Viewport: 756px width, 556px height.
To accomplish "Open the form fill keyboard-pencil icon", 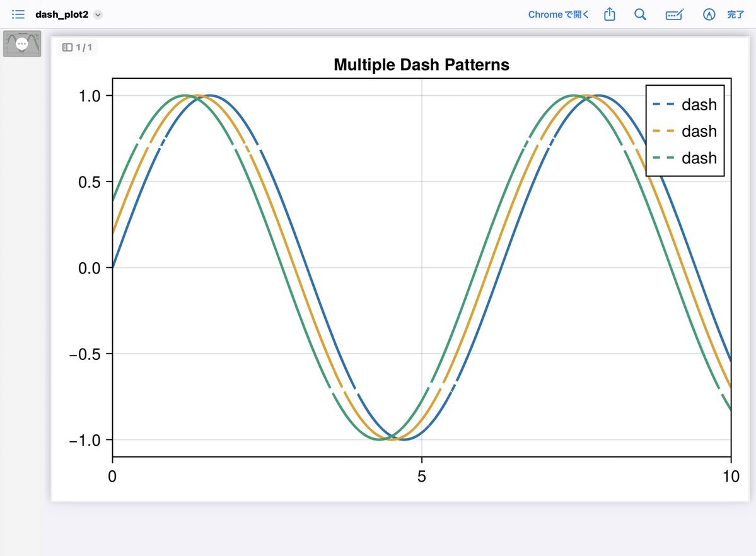I will pyautogui.click(x=675, y=14).
